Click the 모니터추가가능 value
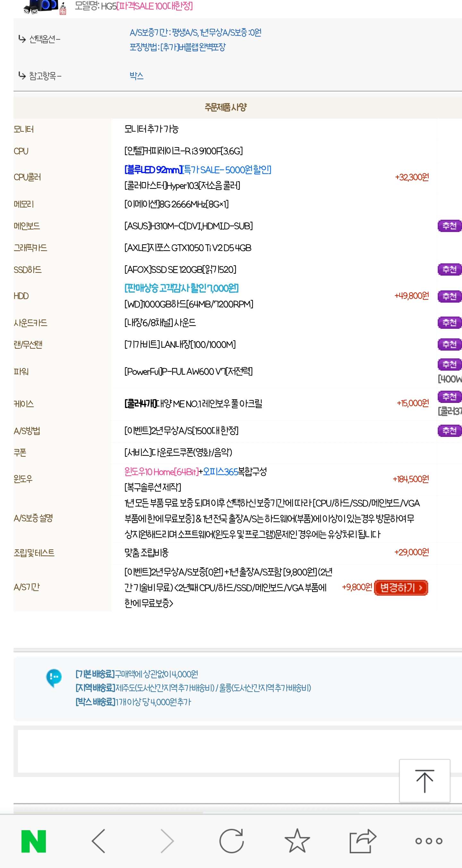 pyautogui.click(x=151, y=129)
